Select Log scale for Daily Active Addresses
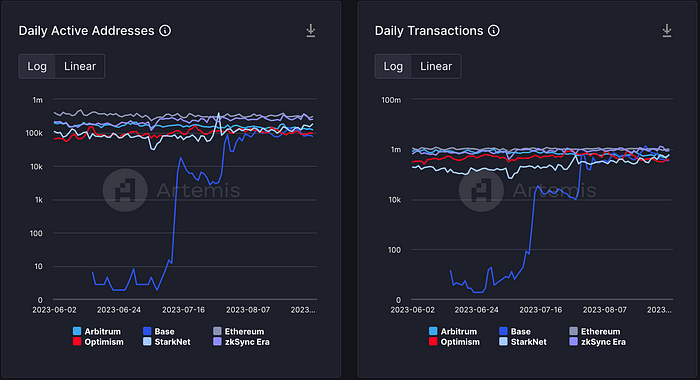 pyautogui.click(x=37, y=67)
